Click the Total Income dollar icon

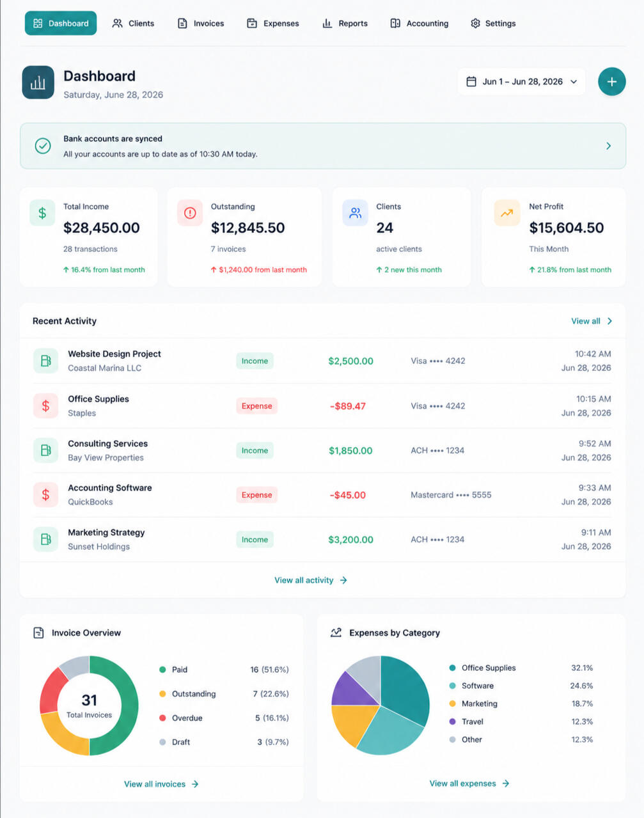[x=42, y=213]
